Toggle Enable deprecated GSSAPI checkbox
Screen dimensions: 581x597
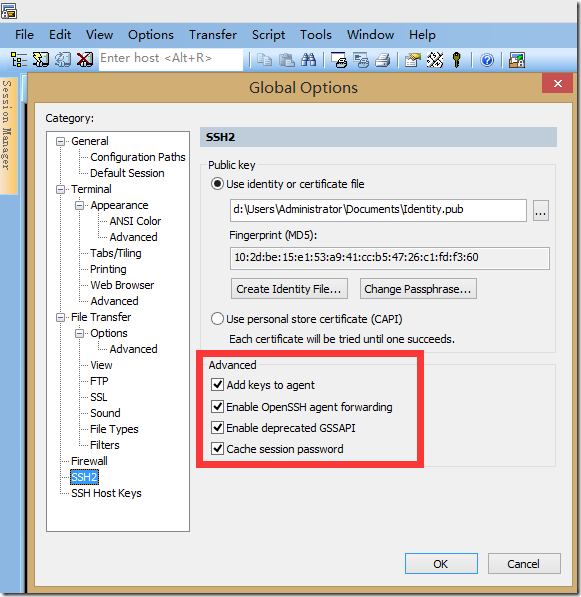[217, 427]
